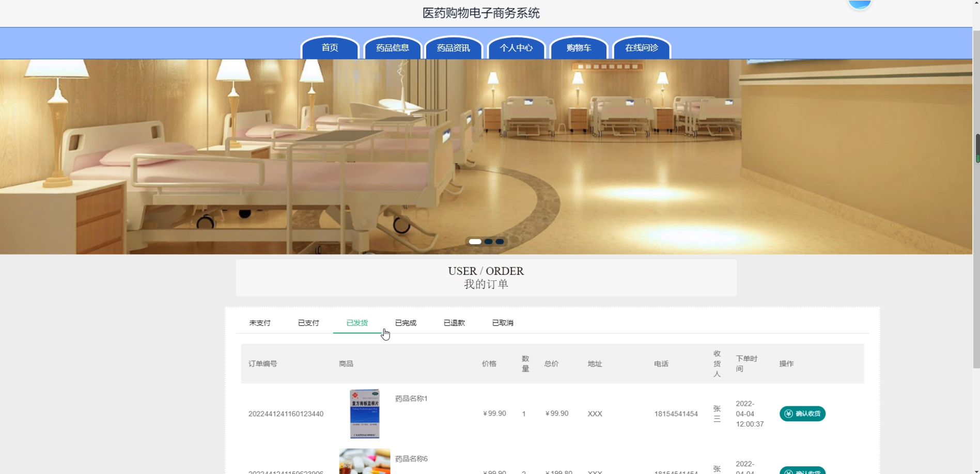Screen dimensions: 980x474
Task: Select the 已发货 orders tab
Action: [357, 323]
